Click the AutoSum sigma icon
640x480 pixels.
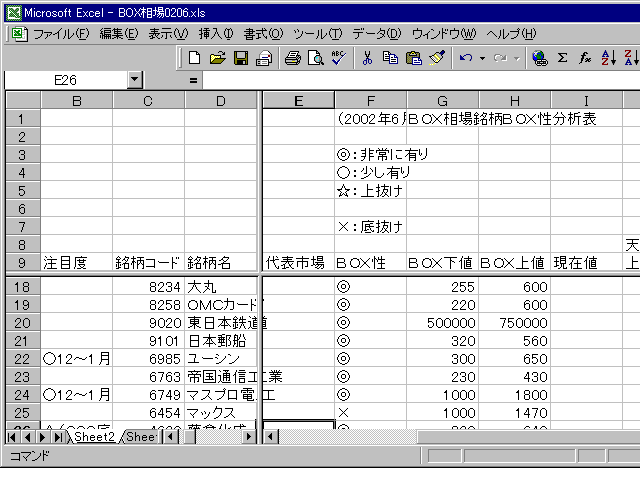[562, 58]
